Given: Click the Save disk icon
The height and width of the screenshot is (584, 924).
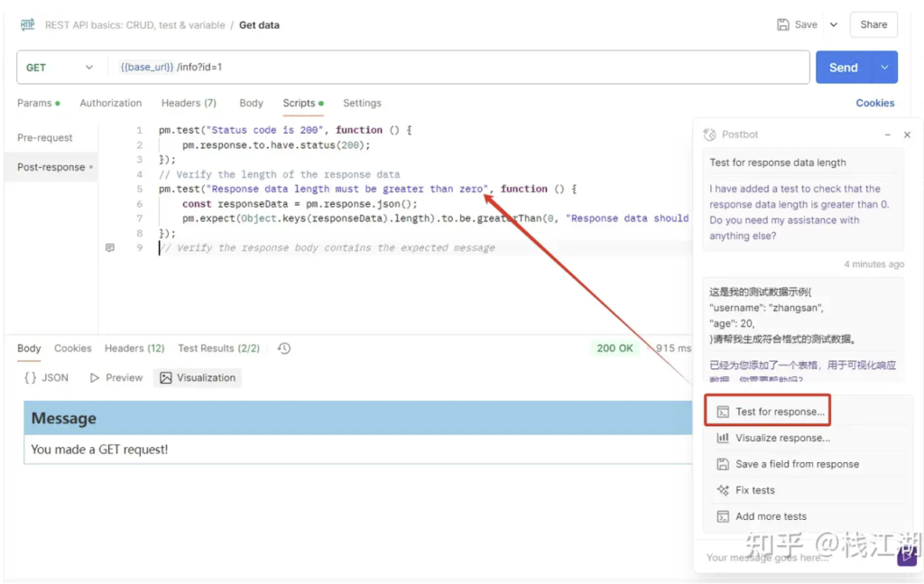Looking at the screenshot, I should tap(783, 25).
